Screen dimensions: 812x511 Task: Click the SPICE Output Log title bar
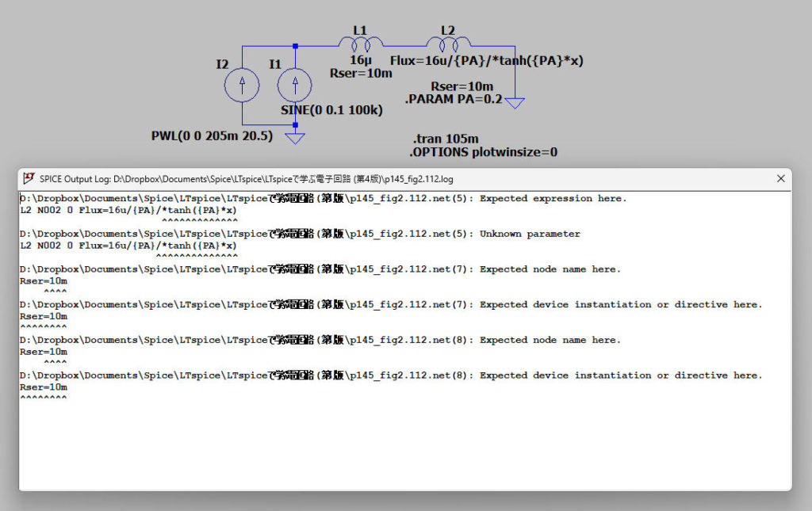[x=396, y=178]
